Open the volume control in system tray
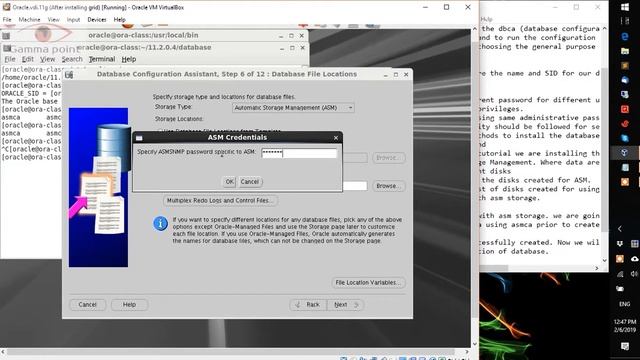This screenshot has width=640, height=360. tap(634, 274)
